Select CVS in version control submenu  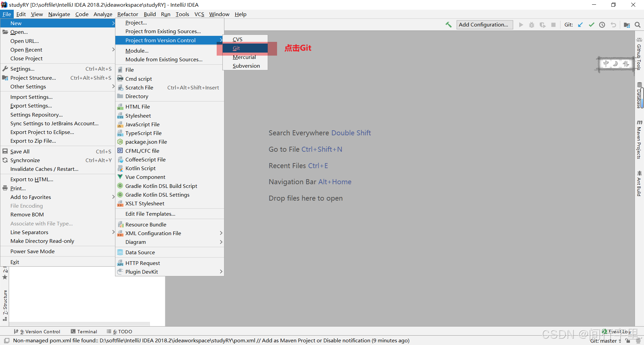click(245, 39)
